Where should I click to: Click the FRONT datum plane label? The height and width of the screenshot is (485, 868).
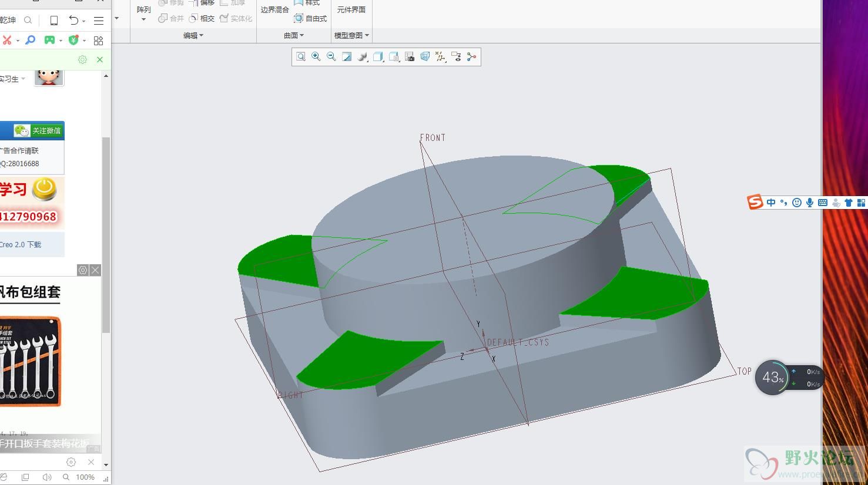tap(433, 137)
